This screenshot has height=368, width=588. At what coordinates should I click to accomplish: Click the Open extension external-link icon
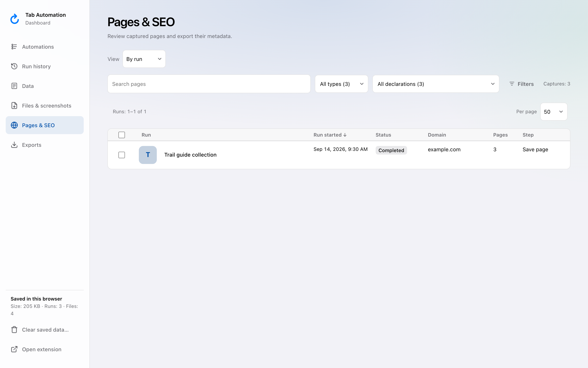point(14,349)
